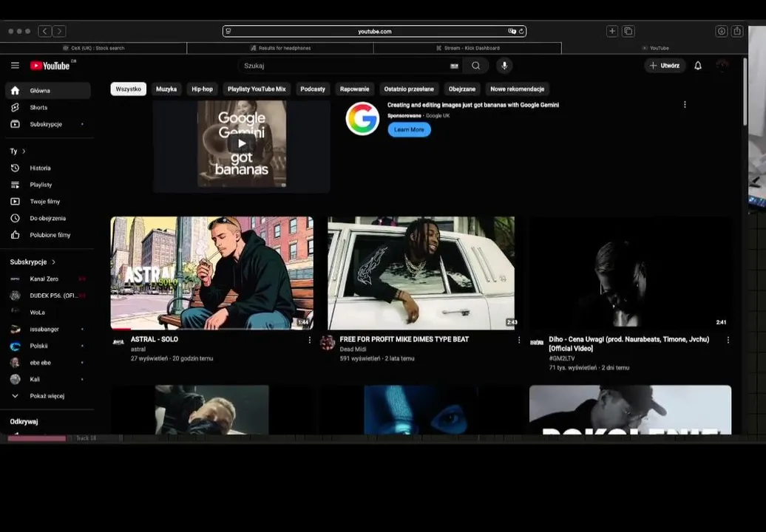The image size is (766, 532).
Task: Open the Safari share button
Action: point(737,31)
